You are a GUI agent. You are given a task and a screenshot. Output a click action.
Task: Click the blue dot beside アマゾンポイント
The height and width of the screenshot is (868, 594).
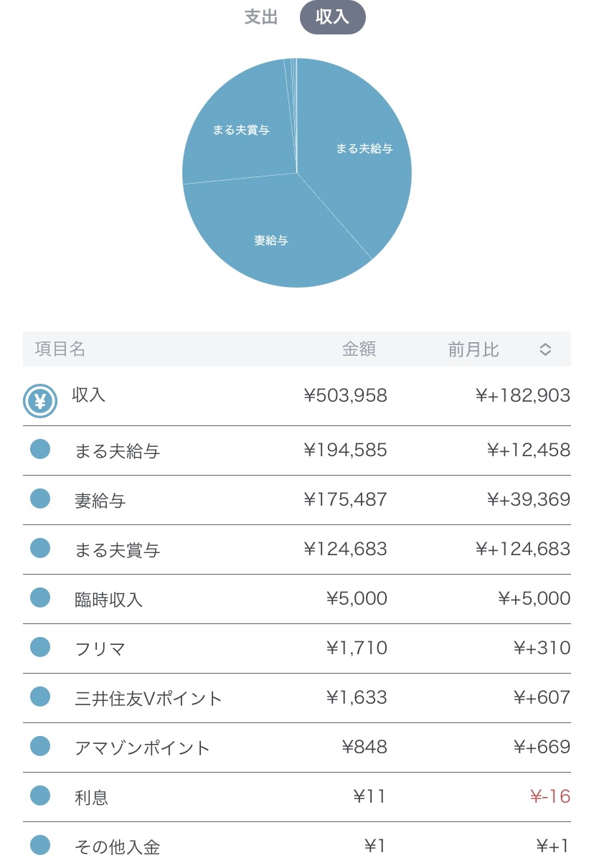click(x=40, y=747)
